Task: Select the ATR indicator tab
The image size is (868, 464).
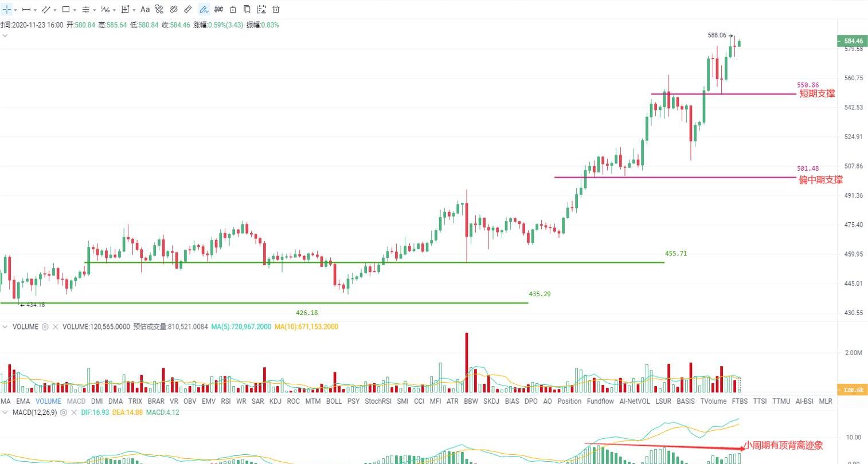Action: coord(452,401)
